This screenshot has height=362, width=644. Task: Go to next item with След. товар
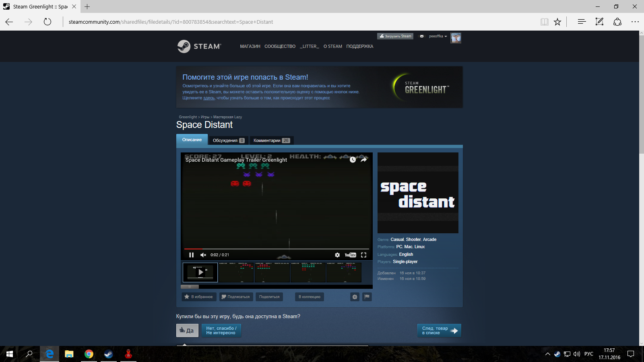(x=439, y=331)
